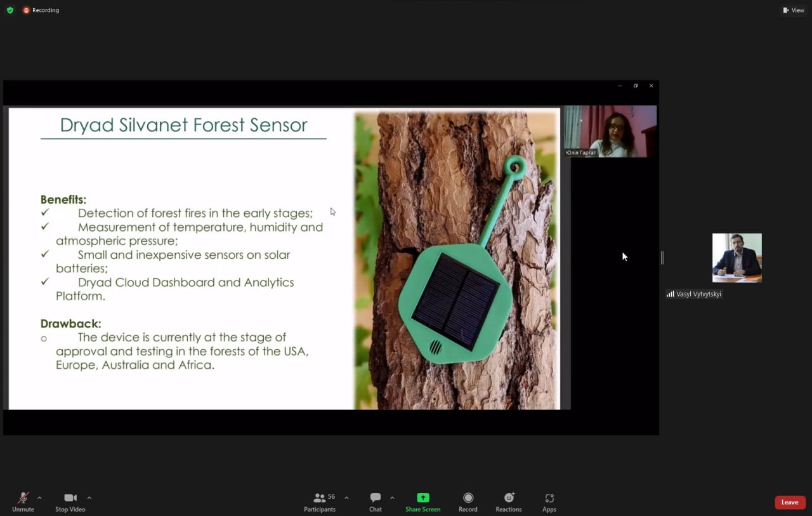This screenshot has width=812, height=516.
Task: Expand the arrow next to Participants
Action: click(346, 498)
